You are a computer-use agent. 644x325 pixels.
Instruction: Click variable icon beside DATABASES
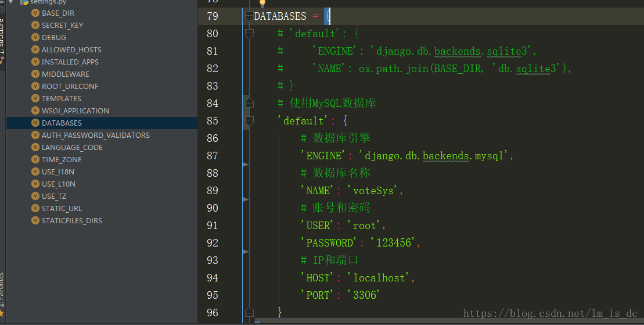(35, 123)
